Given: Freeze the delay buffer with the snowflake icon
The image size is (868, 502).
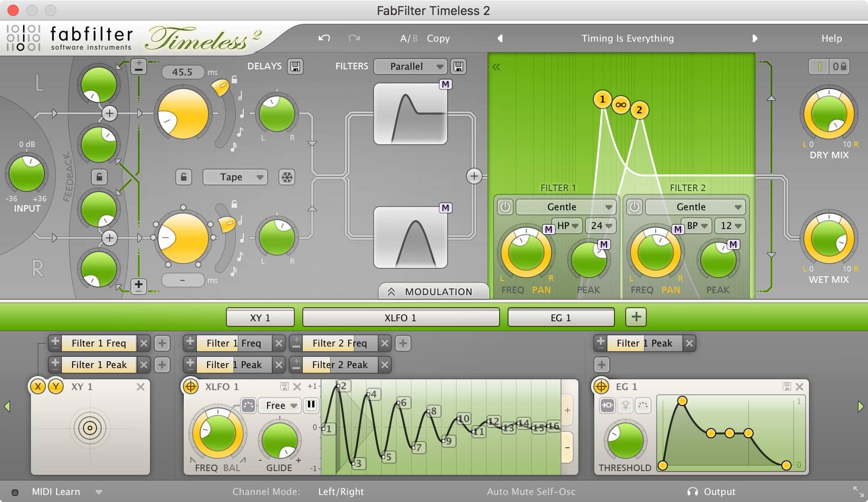Looking at the screenshot, I should (287, 177).
